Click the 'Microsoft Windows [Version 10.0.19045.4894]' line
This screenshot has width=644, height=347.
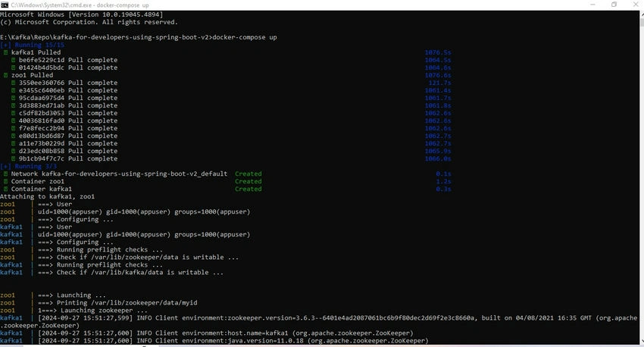81,14
